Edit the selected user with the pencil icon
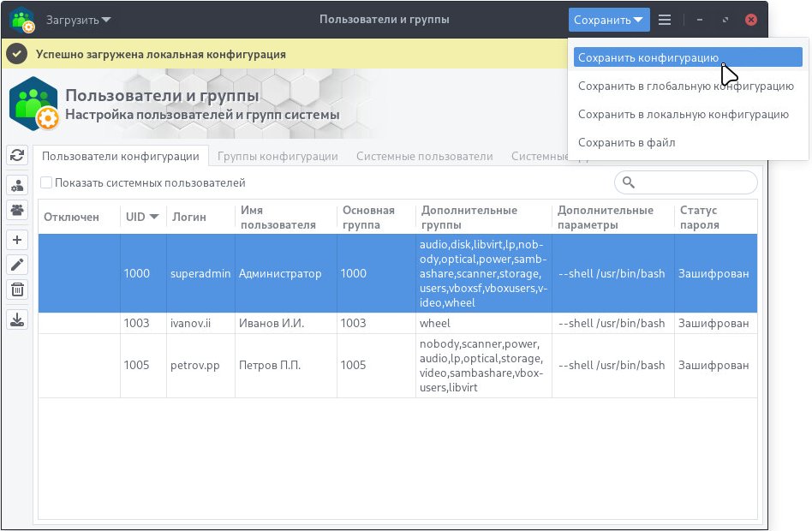The width and height of the screenshot is (812, 531). pos(15,265)
